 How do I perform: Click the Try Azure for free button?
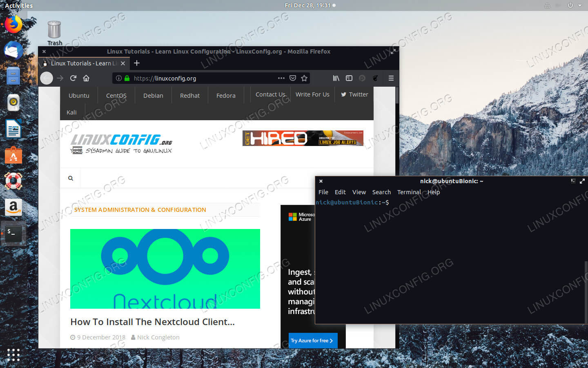[312, 341]
